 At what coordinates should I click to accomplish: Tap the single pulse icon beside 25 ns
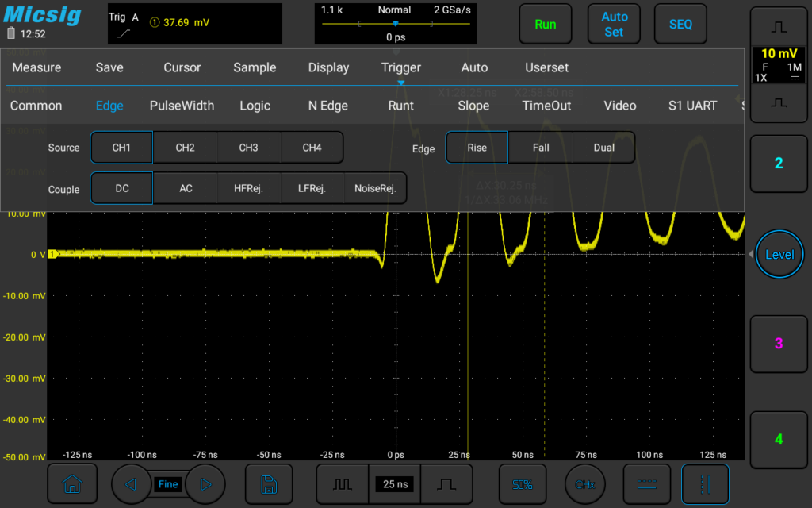tap(447, 483)
